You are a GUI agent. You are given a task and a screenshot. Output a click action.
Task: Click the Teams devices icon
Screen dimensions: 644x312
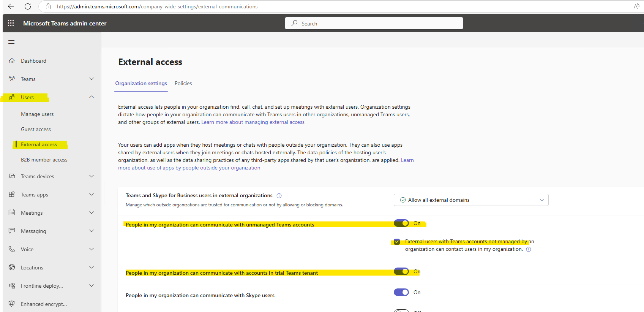[12, 176]
